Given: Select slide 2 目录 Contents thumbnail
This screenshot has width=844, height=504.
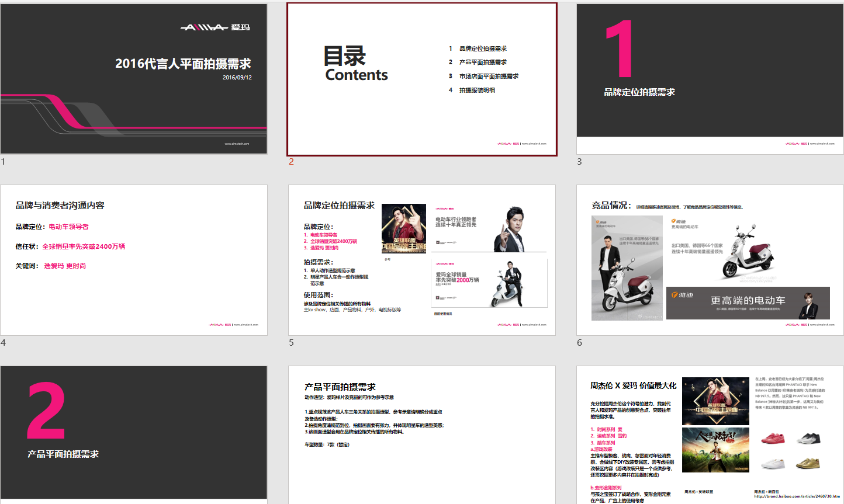Looking at the screenshot, I should (422, 79).
